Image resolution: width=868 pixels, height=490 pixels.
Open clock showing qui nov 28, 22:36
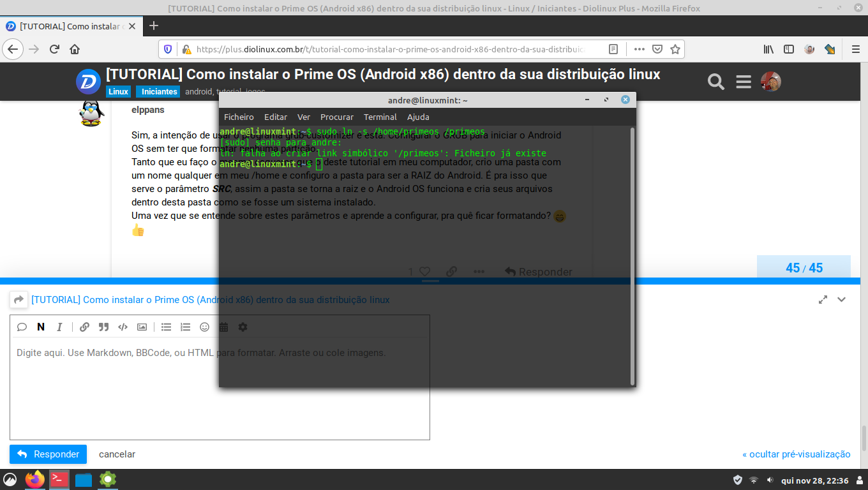coord(815,480)
